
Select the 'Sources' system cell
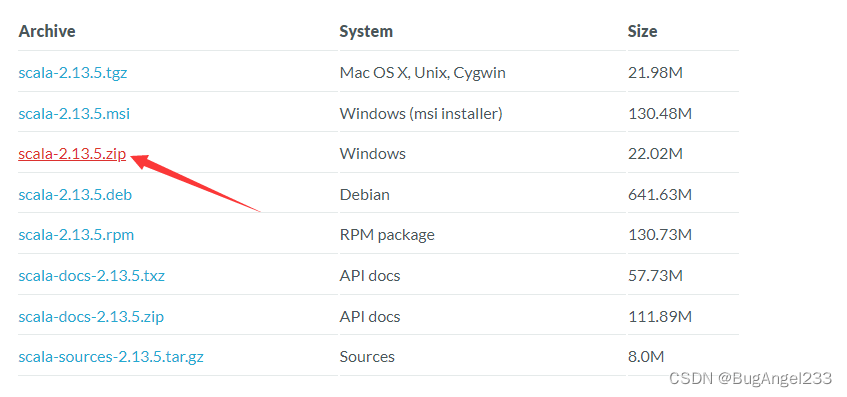click(x=367, y=356)
